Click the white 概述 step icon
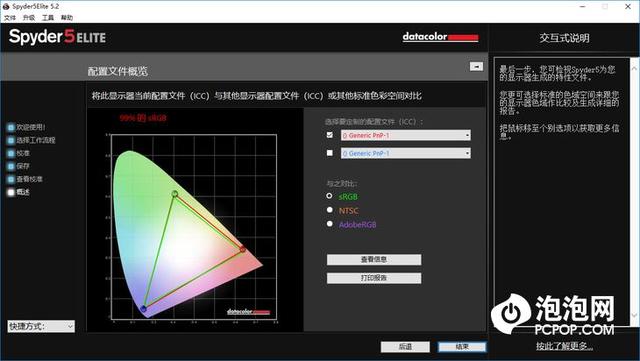This screenshot has height=361, width=640. pos(11,192)
